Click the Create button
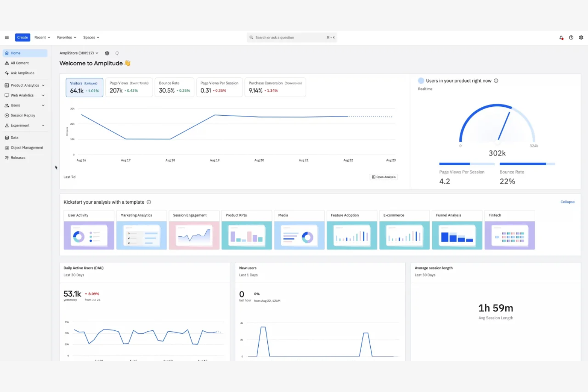The width and height of the screenshot is (588, 392). [x=23, y=37]
